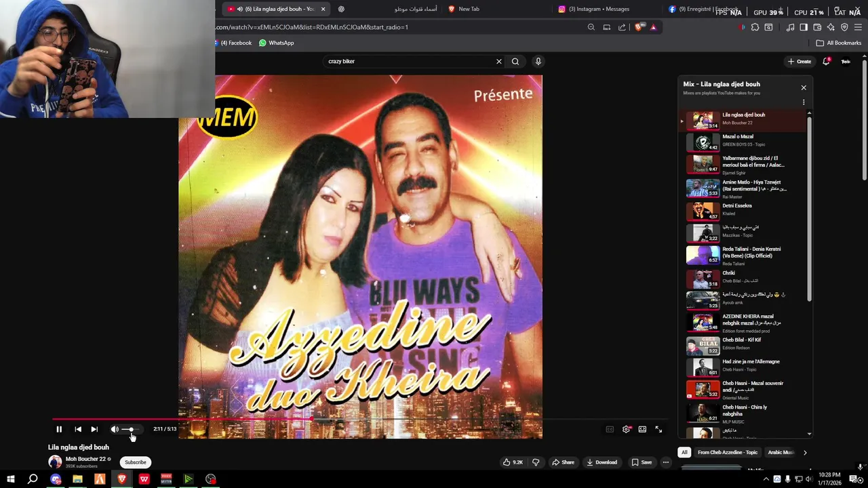
Task: Pause the video with the pause button
Action: click(x=59, y=429)
